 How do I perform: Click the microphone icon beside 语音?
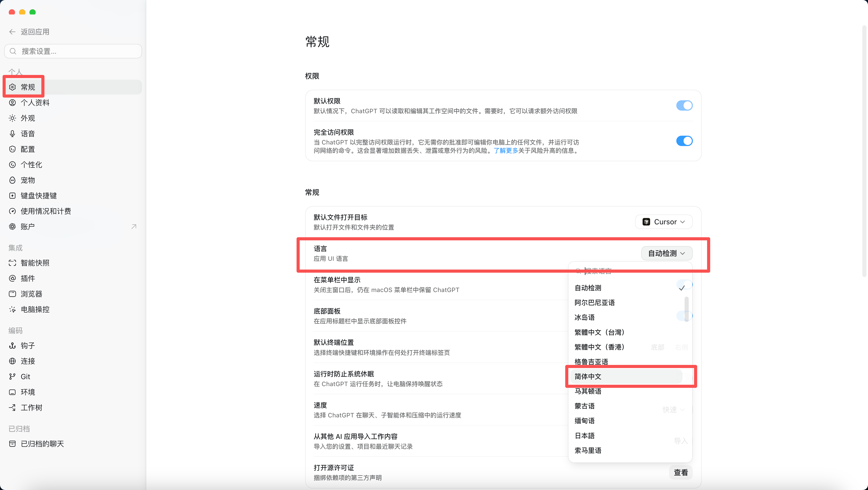[12, 134]
